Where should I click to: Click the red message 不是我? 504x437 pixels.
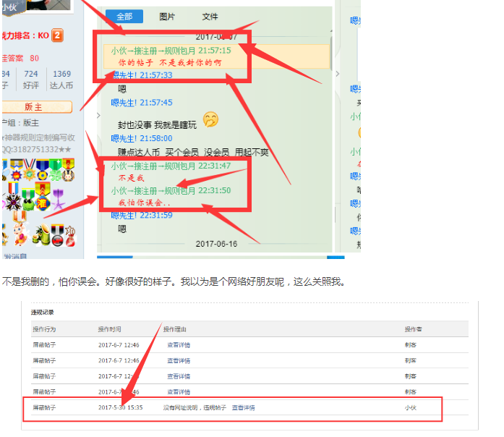tap(131, 178)
